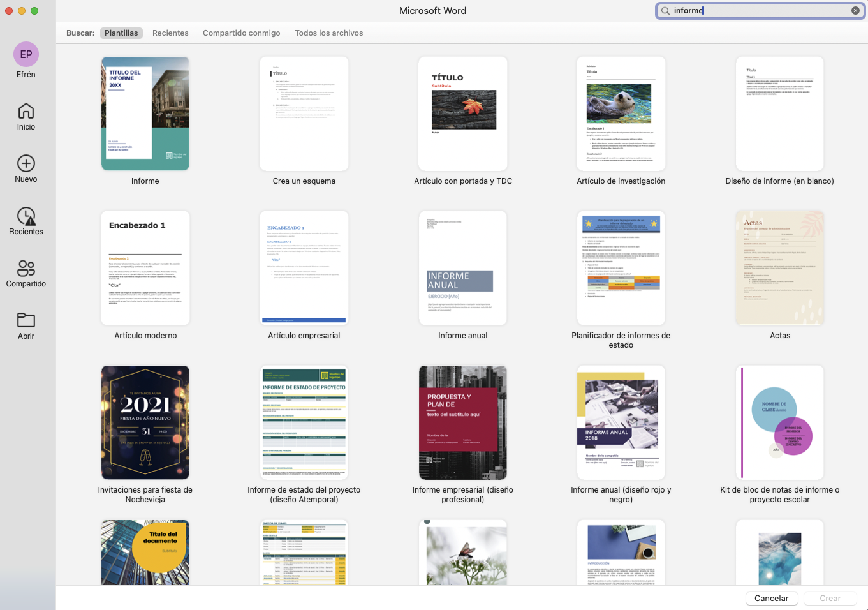Open Informe empresarial (diseño profesional) template
868x610 pixels.
tap(462, 422)
